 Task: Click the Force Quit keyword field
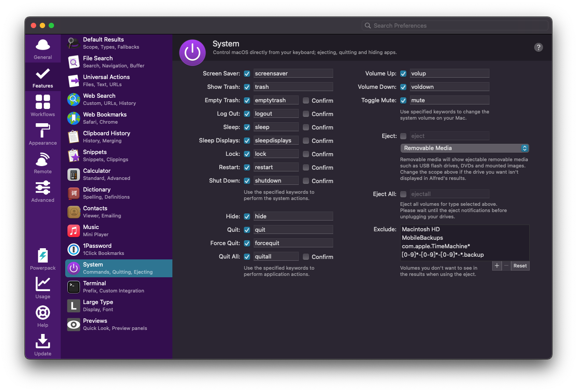pyautogui.click(x=293, y=243)
